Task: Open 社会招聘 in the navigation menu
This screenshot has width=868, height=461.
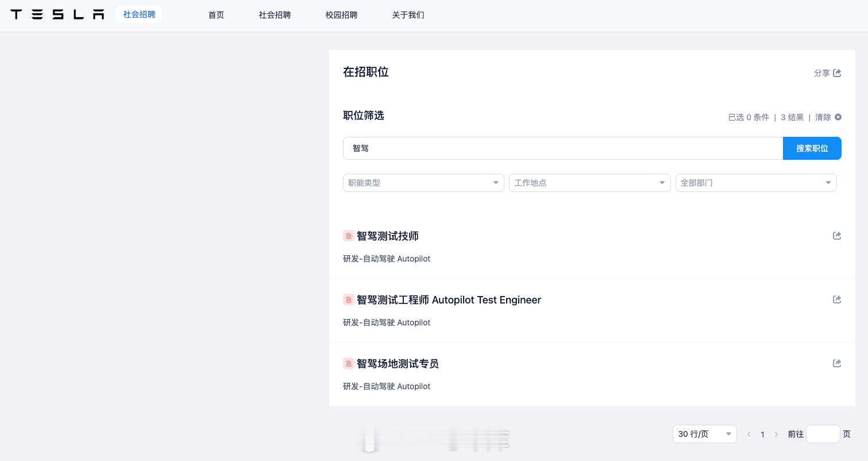Action: (x=275, y=15)
